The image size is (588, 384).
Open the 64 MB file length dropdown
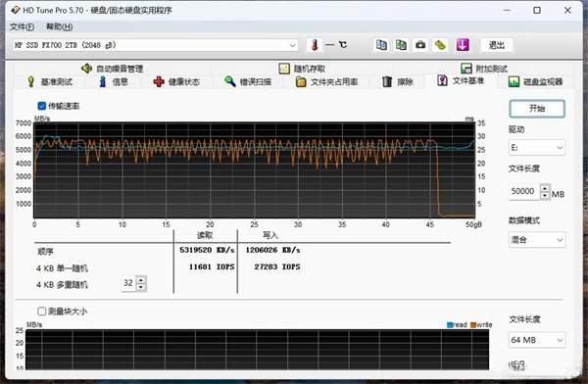coord(537,340)
